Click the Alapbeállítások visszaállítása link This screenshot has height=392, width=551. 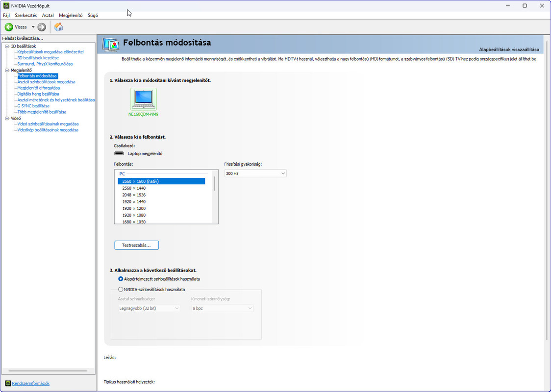(x=509, y=49)
